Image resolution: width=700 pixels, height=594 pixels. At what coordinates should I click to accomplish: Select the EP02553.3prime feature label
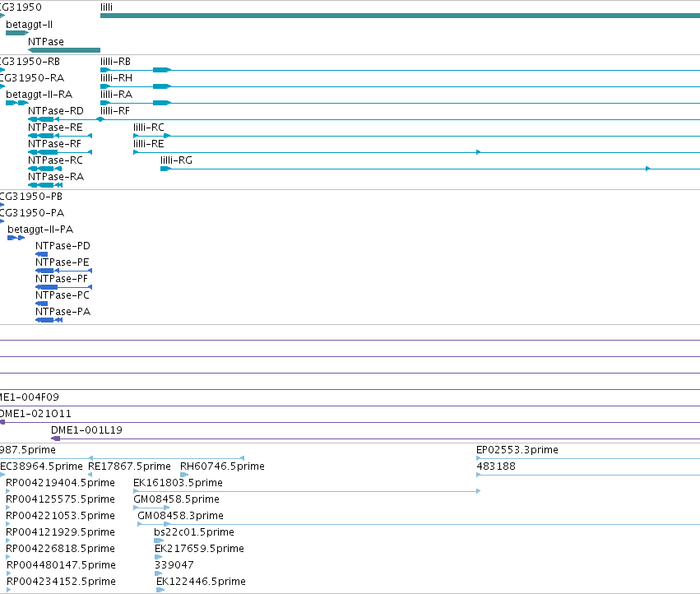(x=517, y=450)
